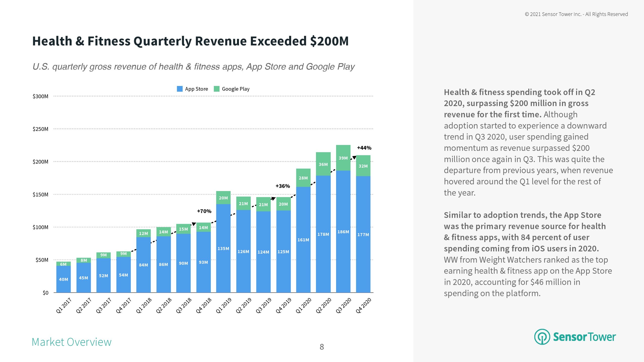Click the 40M bar segment for Q1 2017
Viewport: 644px width, 362px height.
(63, 279)
